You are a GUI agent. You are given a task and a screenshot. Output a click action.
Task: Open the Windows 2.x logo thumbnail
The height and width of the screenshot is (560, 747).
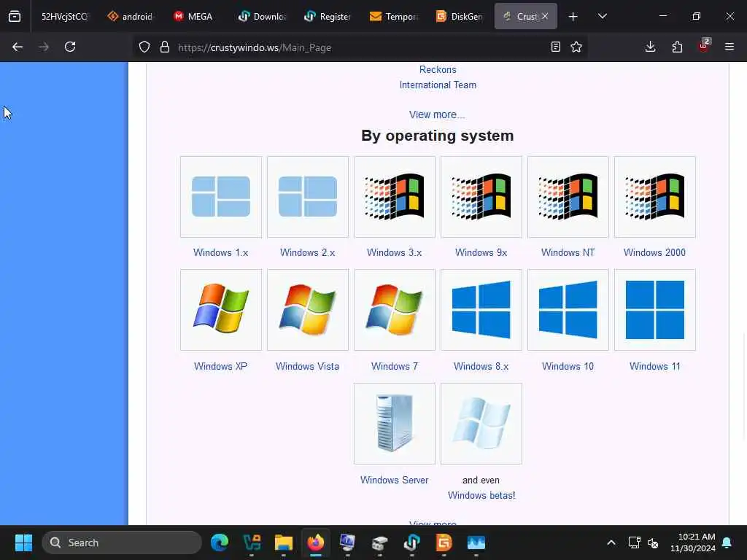click(x=308, y=197)
